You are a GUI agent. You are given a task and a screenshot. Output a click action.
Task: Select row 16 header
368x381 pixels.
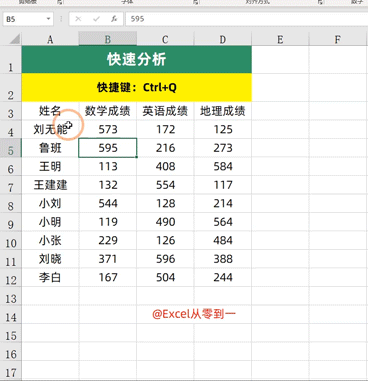pos(11,351)
